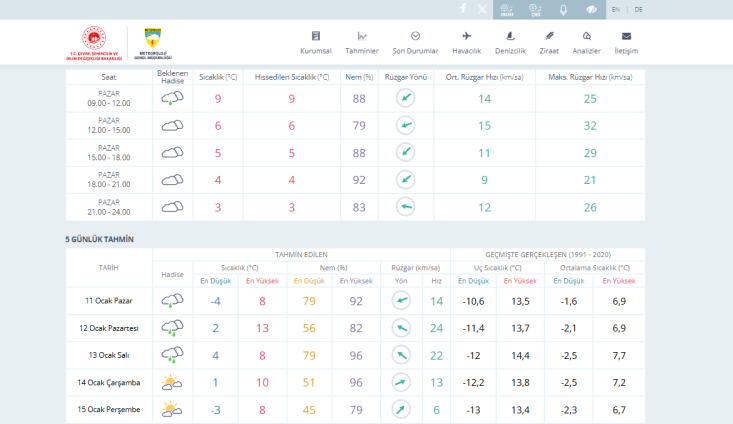The height and width of the screenshot is (424, 733).
Task: Click the Ankara radar icon in top bar
Action: tap(507, 9)
